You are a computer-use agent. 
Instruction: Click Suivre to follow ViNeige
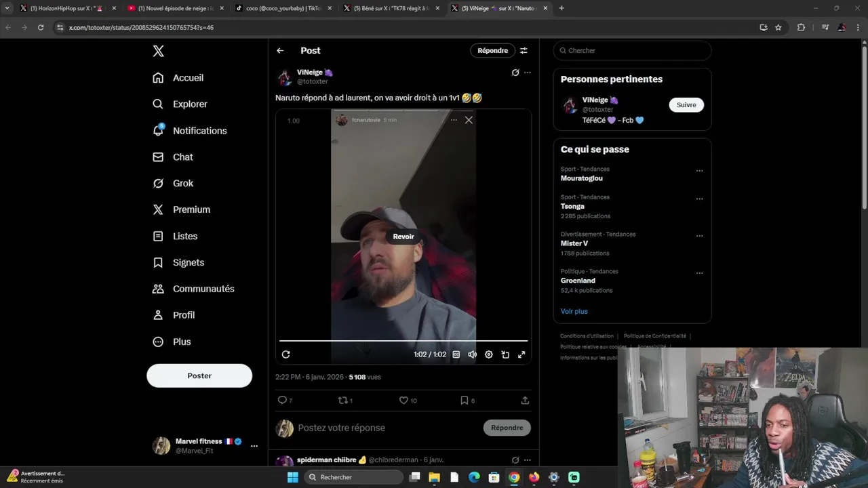tap(686, 105)
